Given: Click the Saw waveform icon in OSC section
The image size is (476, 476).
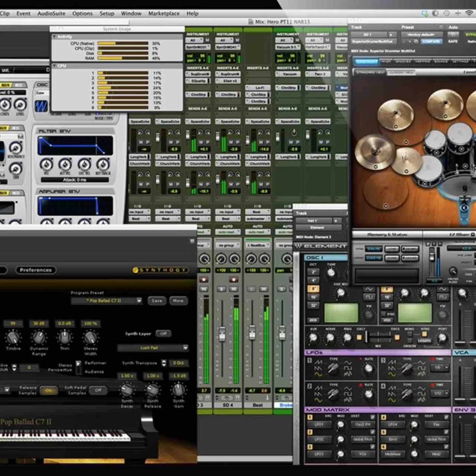Looking at the screenshot, I should coord(41,106).
